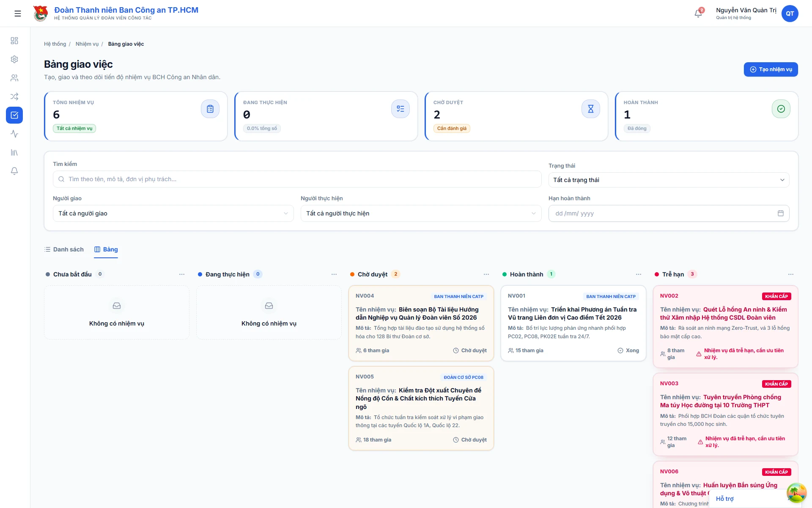Open the library sidebar icon

coord(14,152)
